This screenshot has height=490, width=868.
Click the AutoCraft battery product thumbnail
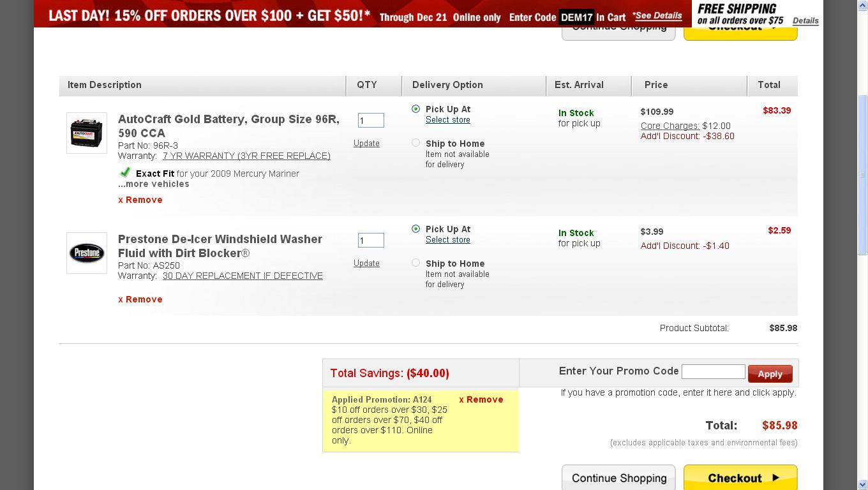click(x=87, y=133)
